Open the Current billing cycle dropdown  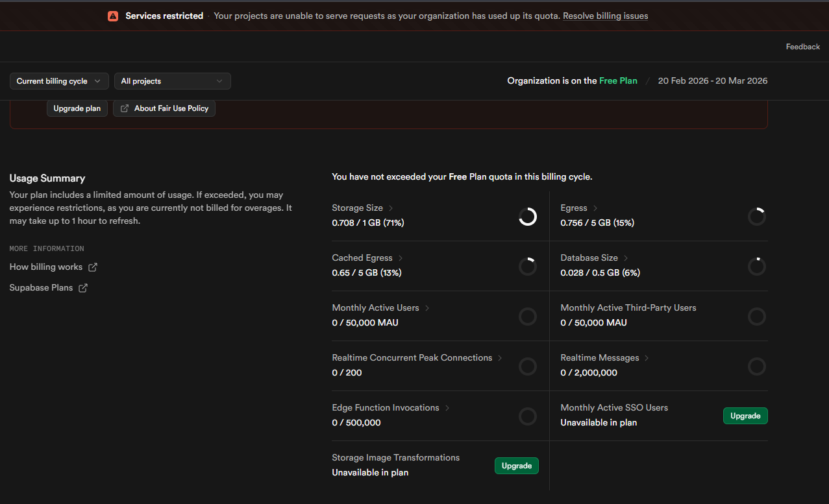(x=59, y=81)
